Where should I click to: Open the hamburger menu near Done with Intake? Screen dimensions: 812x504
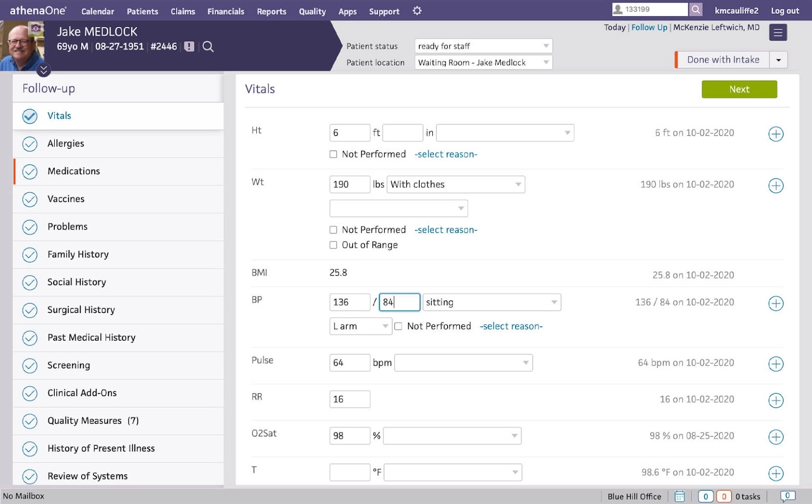pos(778,32)
